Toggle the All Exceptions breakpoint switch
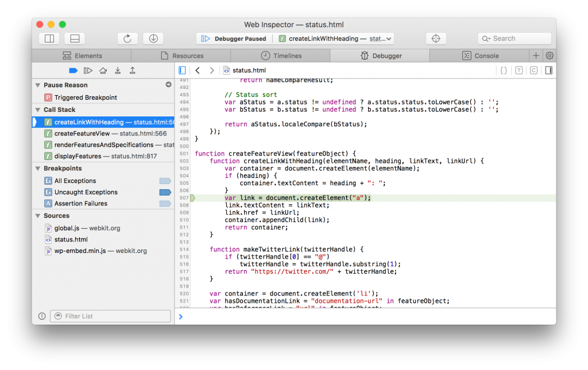The height and width of the screenshot is (370, 588). tap(165, 180)
